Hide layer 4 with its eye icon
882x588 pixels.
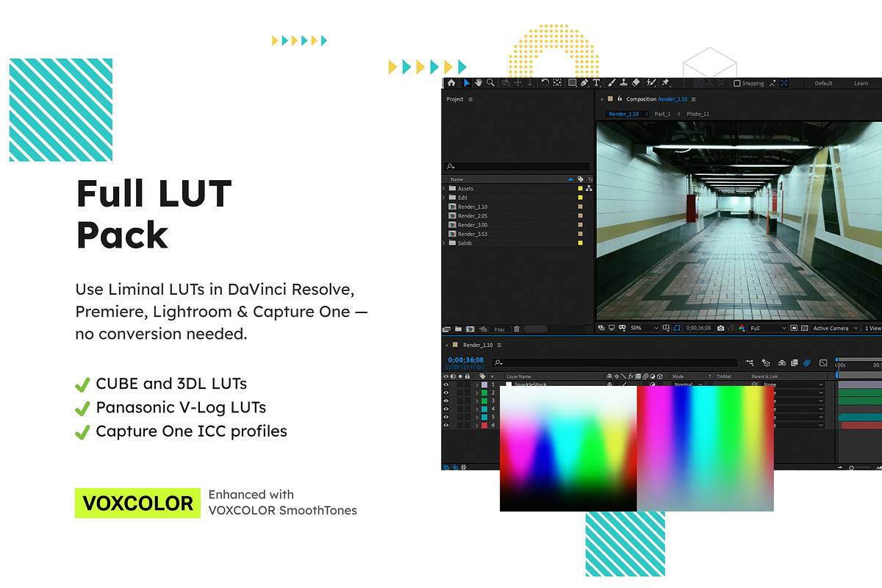tap(446, 409)
